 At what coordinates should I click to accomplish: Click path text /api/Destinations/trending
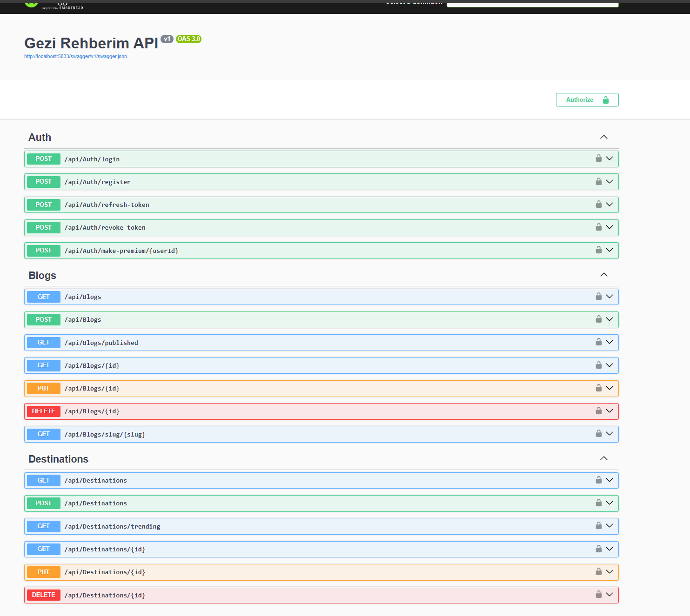[113, 526]
